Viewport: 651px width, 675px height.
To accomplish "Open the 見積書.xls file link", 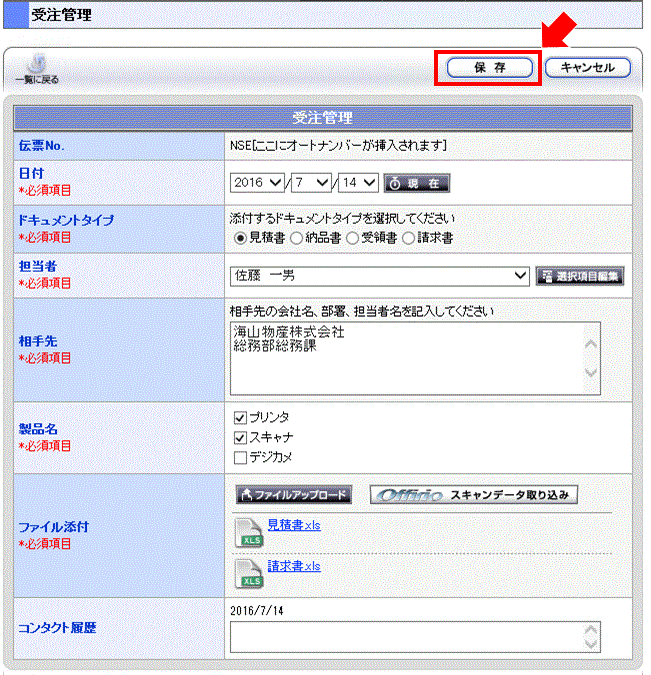I will (293, 526).
